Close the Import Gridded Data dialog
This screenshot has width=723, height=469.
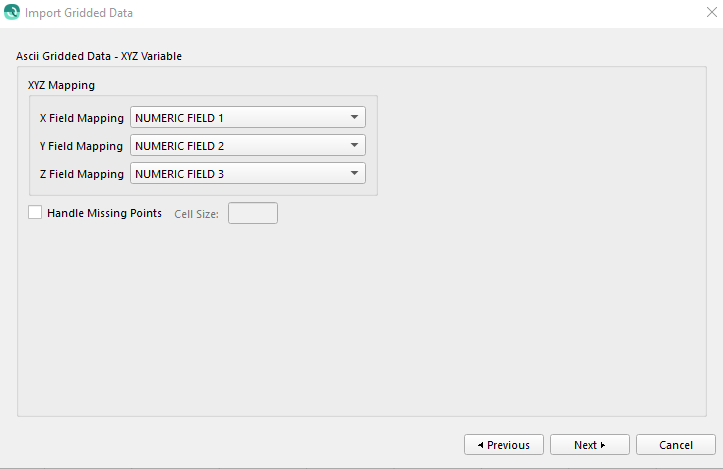(x=710, y=13)
